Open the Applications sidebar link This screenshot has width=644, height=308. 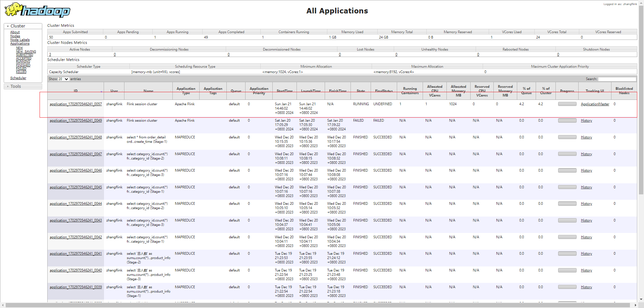(x=20, y=44)
